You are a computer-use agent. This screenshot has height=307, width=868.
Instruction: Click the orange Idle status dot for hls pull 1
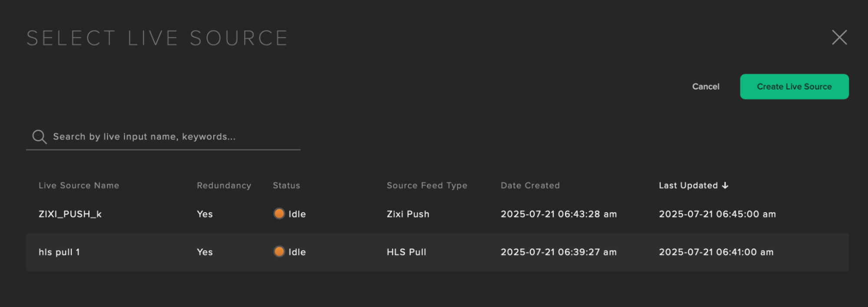(x=279, y=251)
